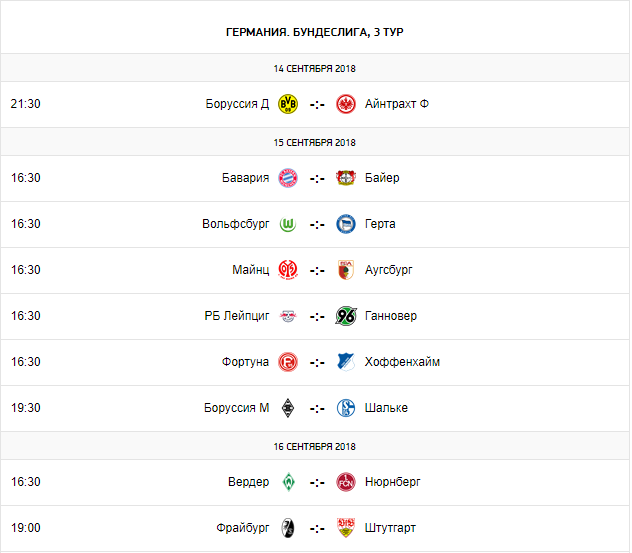Click the Bayer Leverkusen club logo

346,178
